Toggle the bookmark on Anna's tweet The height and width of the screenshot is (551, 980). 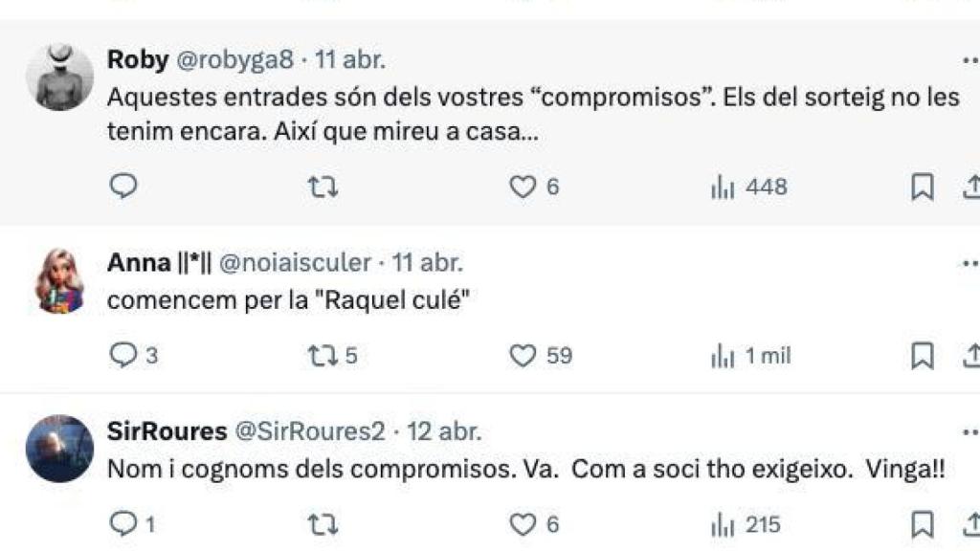[922, 355]
